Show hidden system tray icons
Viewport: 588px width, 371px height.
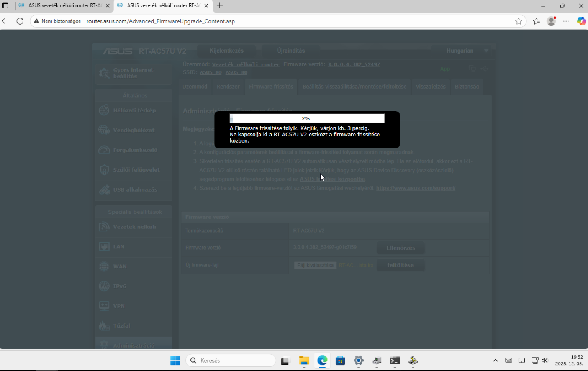pyautogui.click(x=495, y=360)
